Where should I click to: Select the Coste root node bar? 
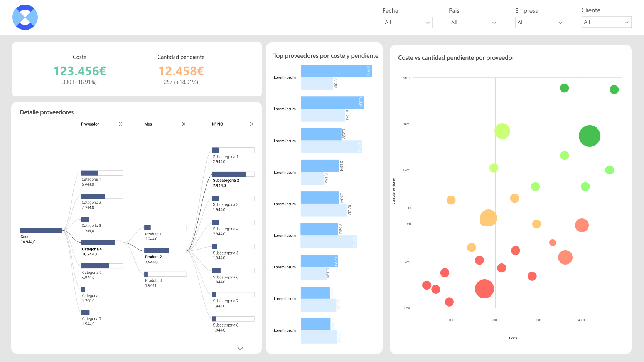click(41, 230)
